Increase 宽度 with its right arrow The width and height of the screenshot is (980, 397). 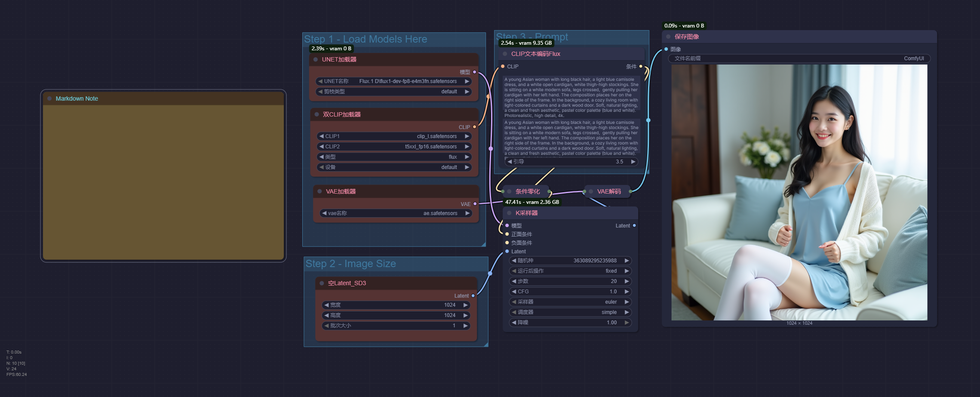pyautogui.click(x=465, y=305)
